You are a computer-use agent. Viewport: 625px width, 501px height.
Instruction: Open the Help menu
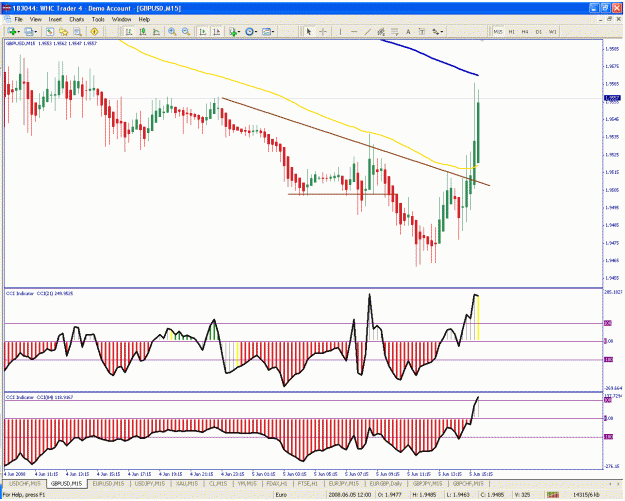(x=144, y=19)
